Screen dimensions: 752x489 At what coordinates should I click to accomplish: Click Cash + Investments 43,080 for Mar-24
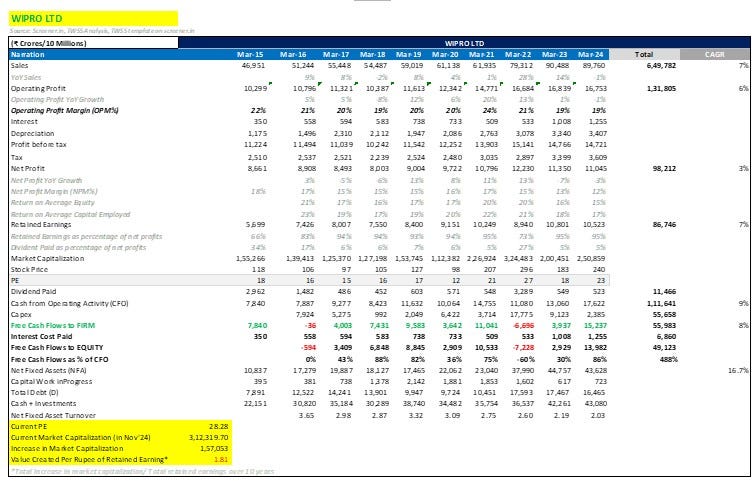[595, 404]
